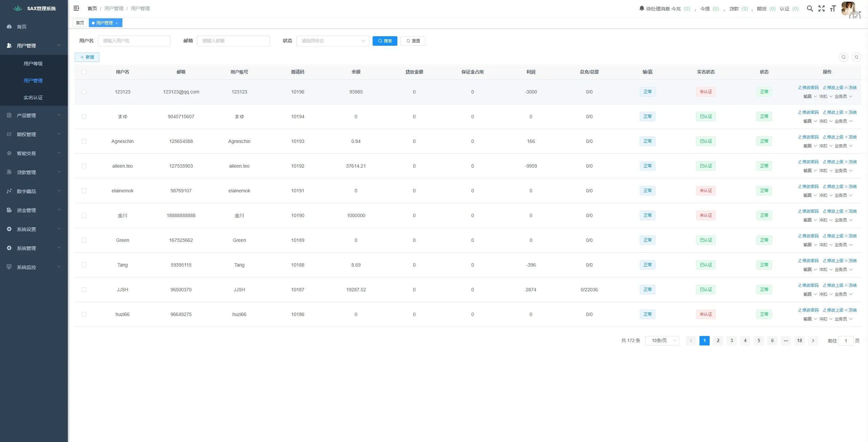Open the global search magnifier icon
Viewport: 868px width, 442px height.
point(810,8)
